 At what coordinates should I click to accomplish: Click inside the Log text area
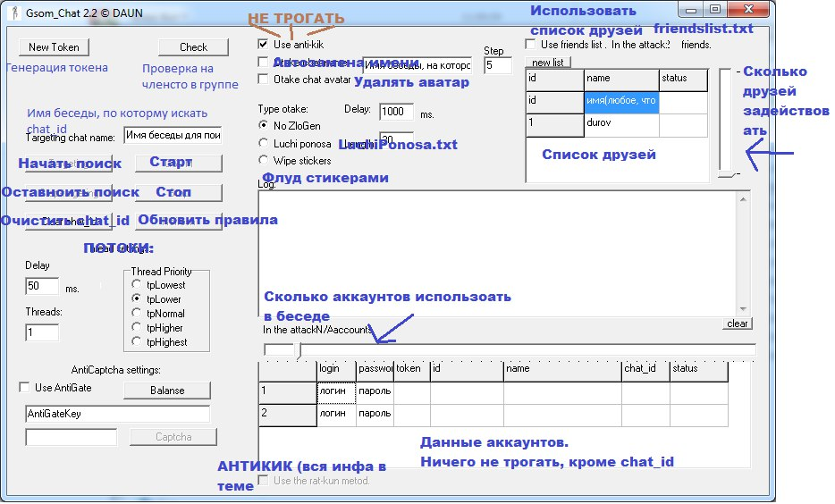point(497,254)
